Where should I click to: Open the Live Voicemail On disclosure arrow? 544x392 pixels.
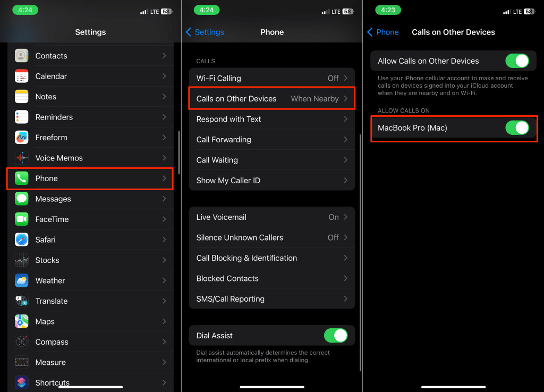345,217
